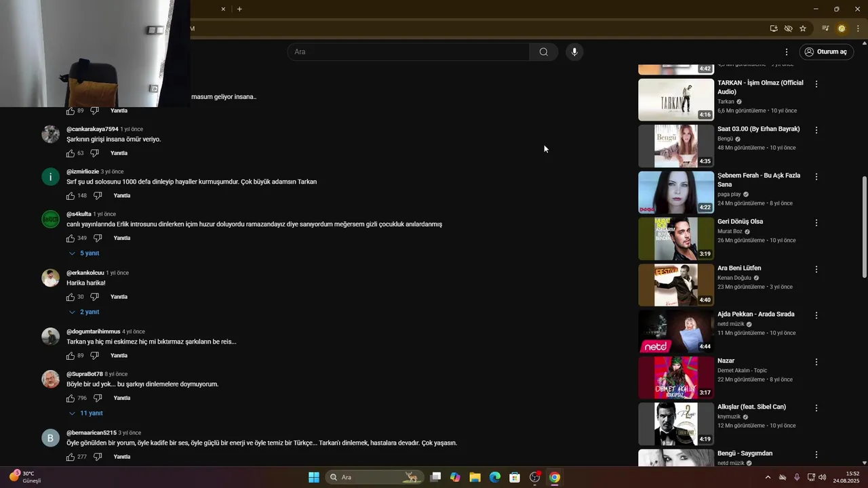
Task: Close the current browser tab
Action: coord(223,9)
